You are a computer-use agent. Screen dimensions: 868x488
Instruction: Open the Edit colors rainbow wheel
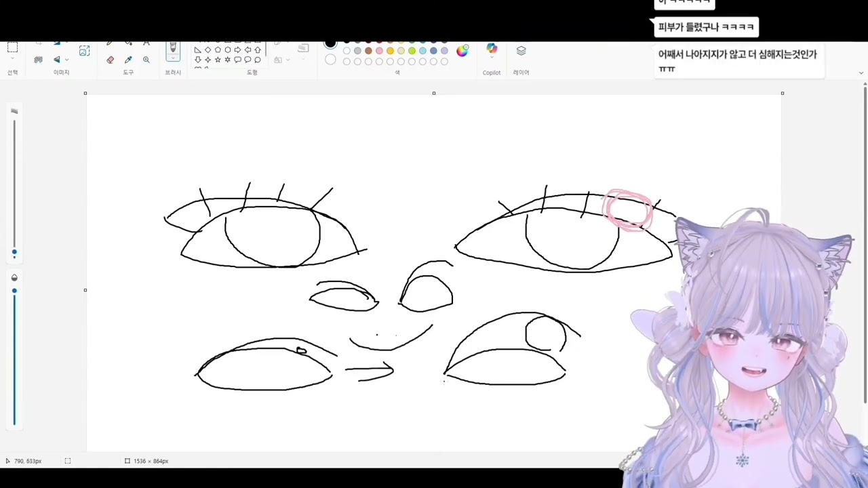pos(462,51)
